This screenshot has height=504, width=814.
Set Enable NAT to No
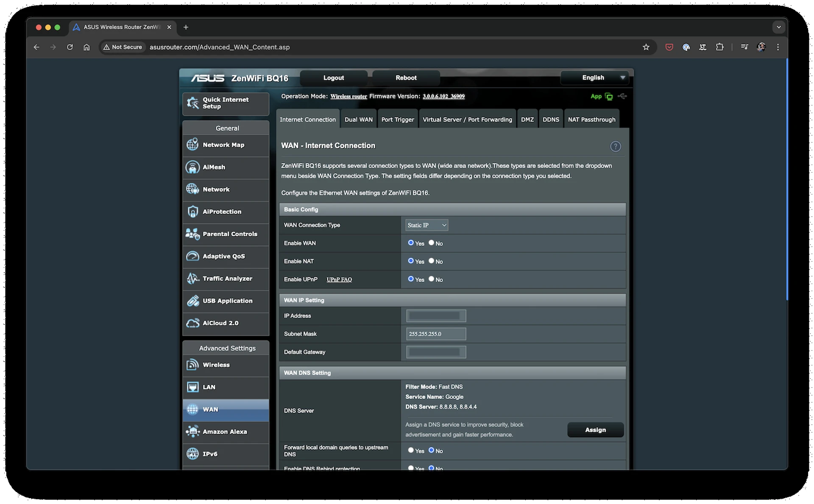point(431,261)
